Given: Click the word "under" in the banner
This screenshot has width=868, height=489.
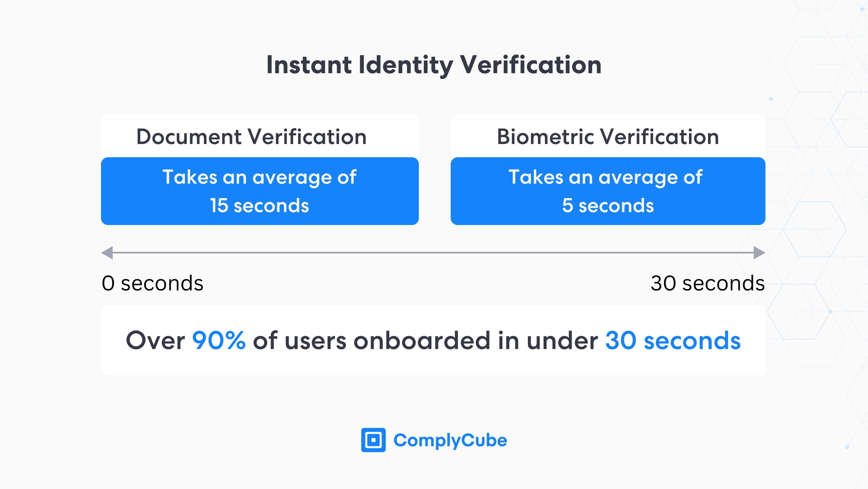Looking at the screenshot, I should pos(562,341).
